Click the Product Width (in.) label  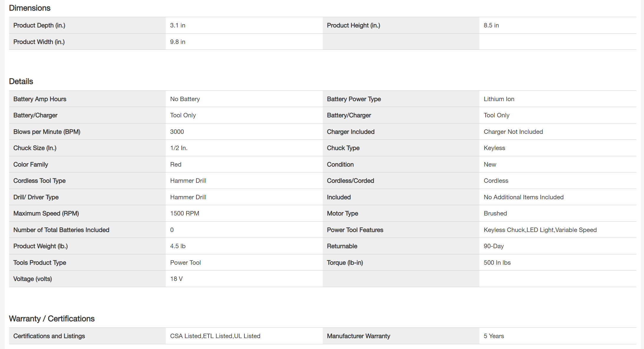coord(39,42)
